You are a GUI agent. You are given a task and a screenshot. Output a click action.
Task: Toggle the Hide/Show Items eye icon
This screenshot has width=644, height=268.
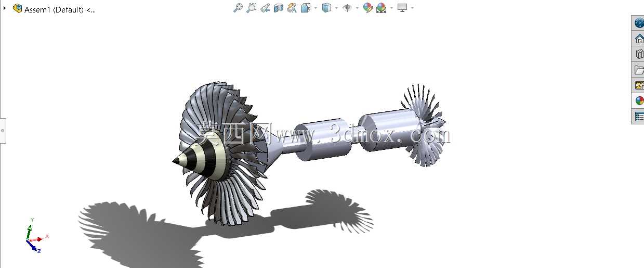pos(347,8)
